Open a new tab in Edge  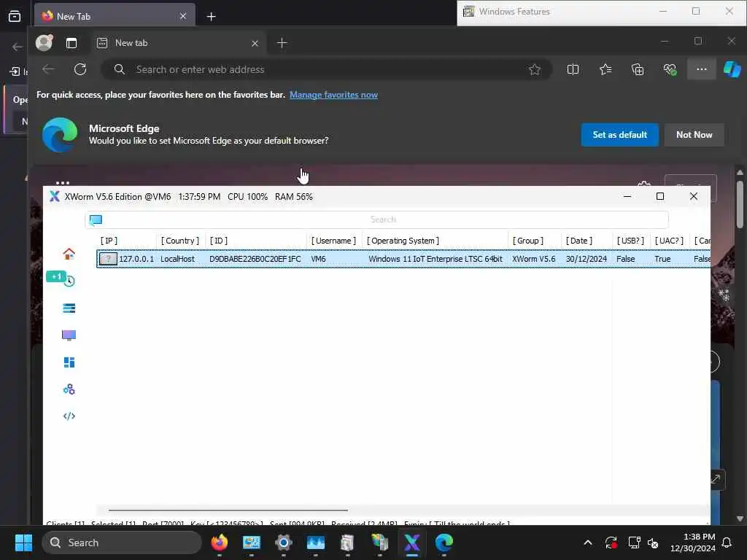coord(282,43)
